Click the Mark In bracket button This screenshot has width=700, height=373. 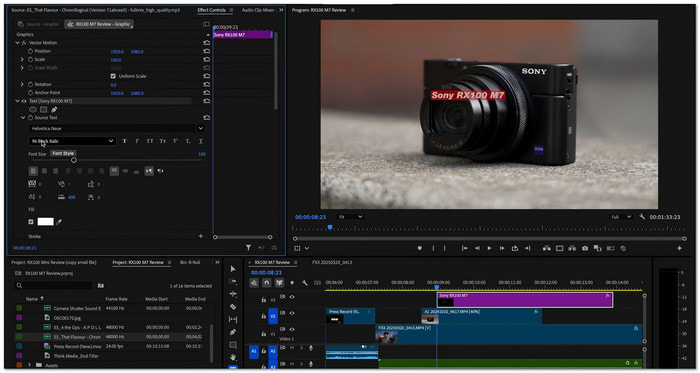[433, 248]
